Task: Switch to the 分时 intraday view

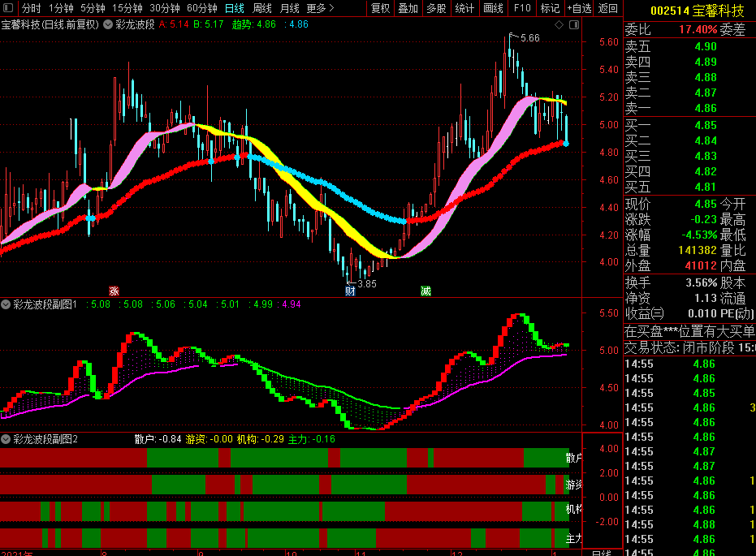Action: pos(31,8)
